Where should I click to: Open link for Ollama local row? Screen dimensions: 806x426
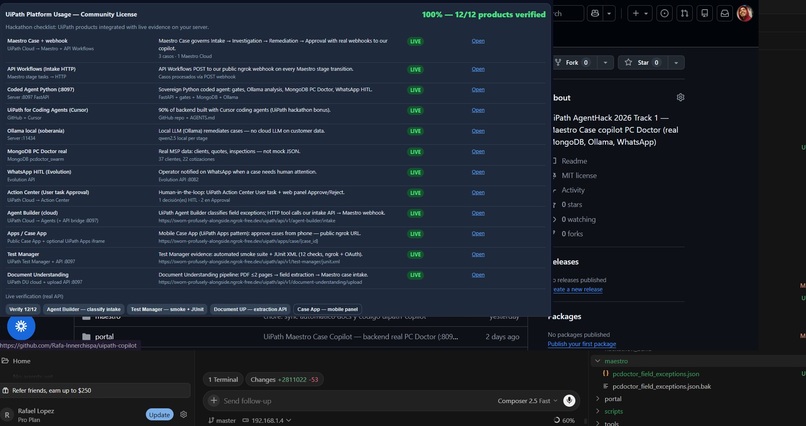tap(478, 131)
